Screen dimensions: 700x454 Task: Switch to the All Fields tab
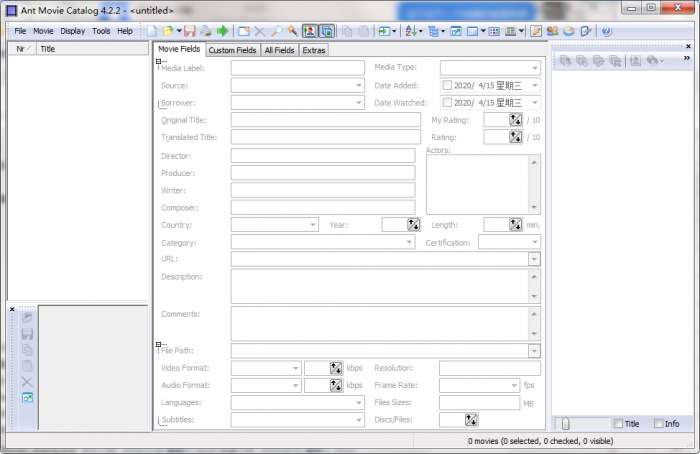pyautogui.click(x=279, y=50)
